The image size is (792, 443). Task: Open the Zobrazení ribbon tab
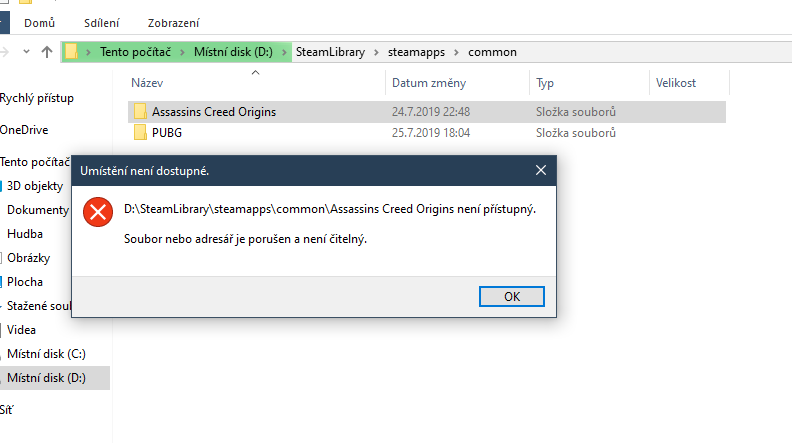click(173, 23)
